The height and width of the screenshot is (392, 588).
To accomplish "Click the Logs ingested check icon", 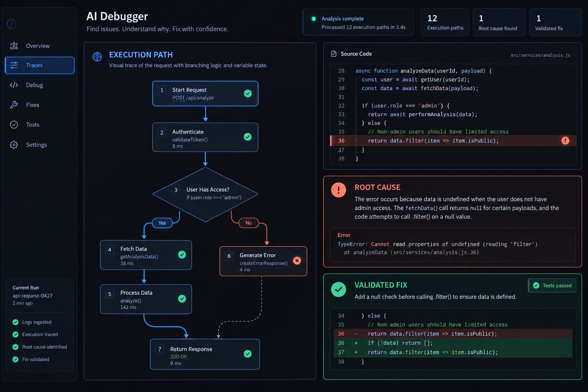I will [15, 322].
